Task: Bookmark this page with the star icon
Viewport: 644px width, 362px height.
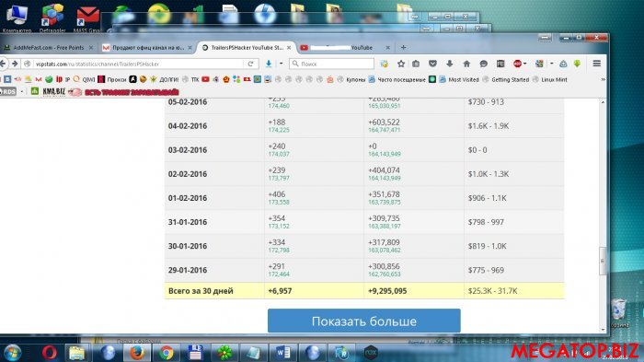Action: point(401,64)
